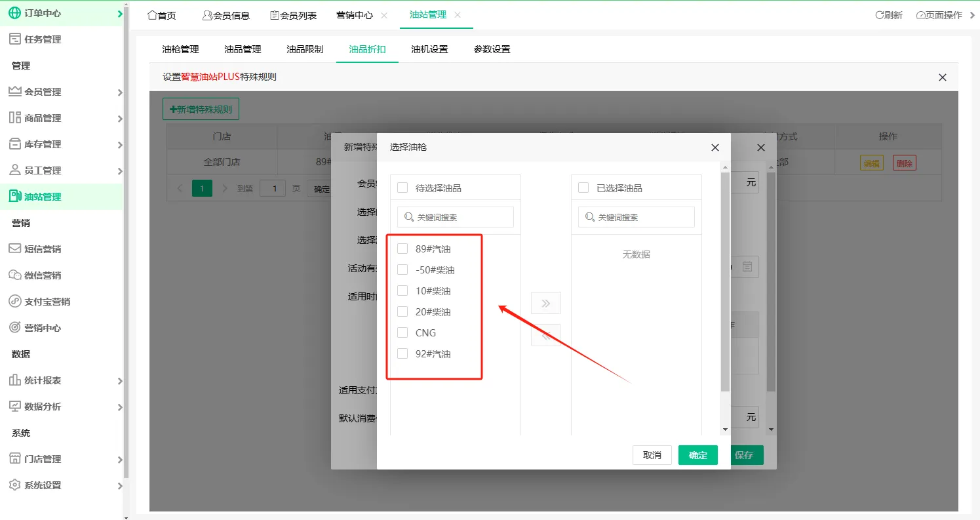Viewport: 980px width, 520px height.
Task: Expand the 商品管理 submenu arrow
Action: coord(120,119)
